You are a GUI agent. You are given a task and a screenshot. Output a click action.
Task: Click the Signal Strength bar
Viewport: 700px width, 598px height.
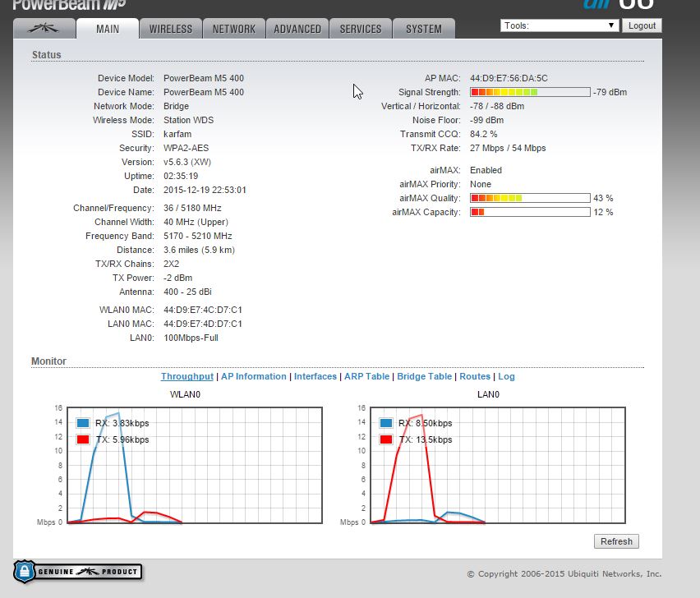pyautogui.click(x=530, y=92)
